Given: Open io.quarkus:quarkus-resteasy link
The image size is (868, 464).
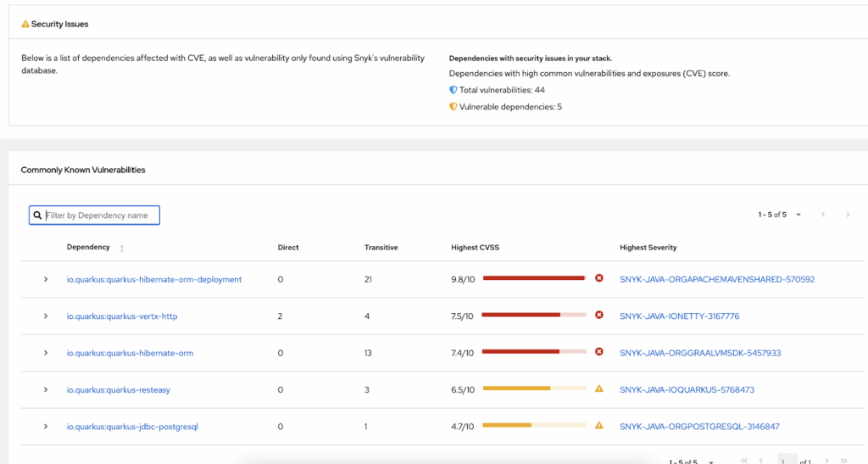Looking at the screenshot, I should (x=119, y=390).
